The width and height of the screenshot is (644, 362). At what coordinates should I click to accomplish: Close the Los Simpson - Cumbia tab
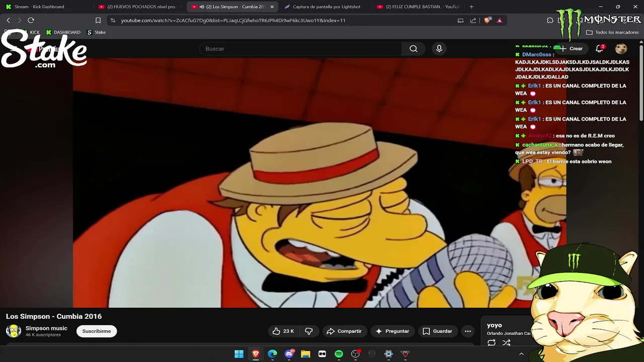point(272,7)
